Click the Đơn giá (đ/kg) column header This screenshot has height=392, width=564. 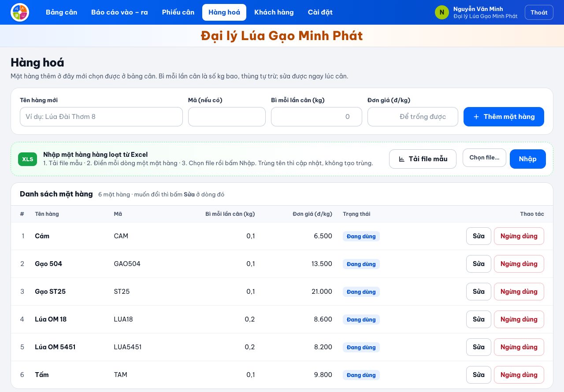[312, 214]
